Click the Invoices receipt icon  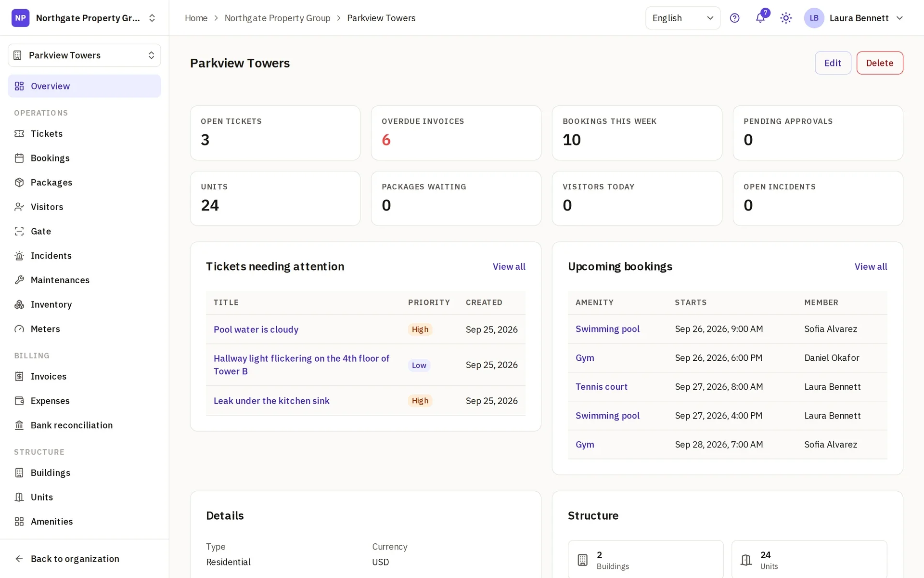coord(19,376)
